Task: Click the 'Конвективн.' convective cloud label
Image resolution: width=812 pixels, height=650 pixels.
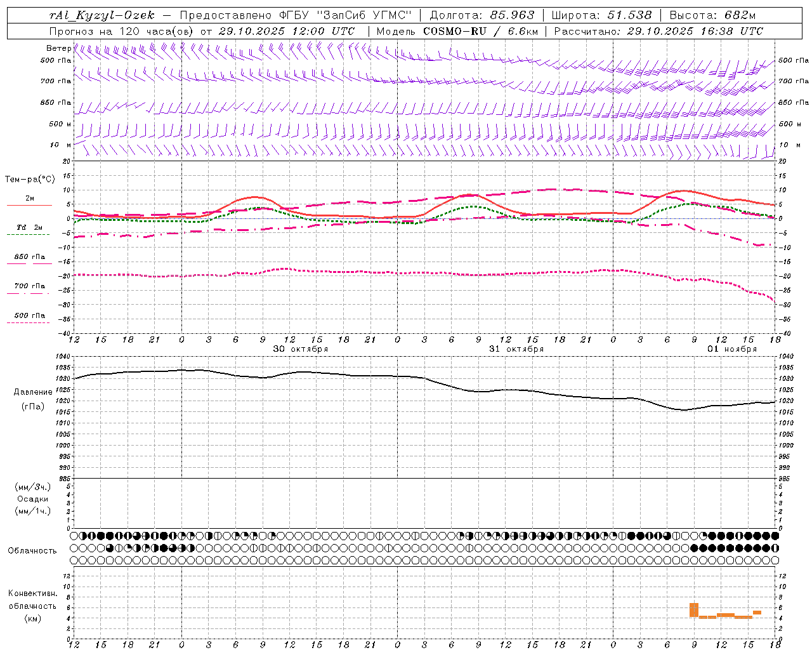Action: click(x=33, y=594)
